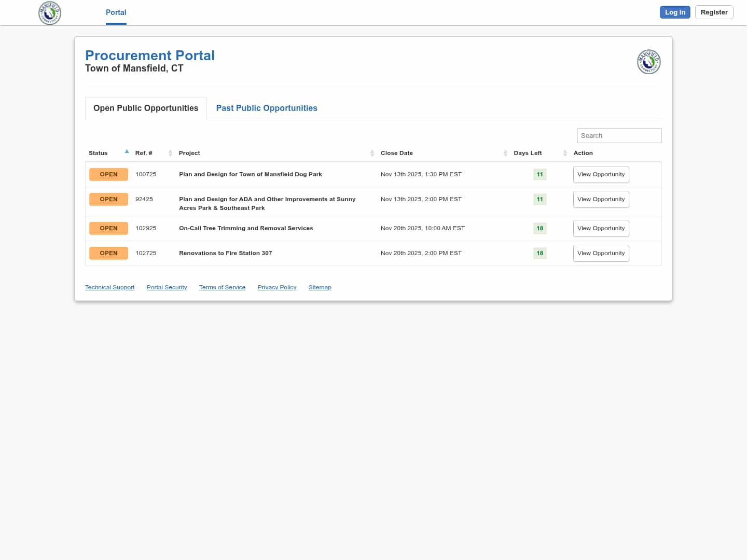Open the Privacy Policy link
The height and width of the screenshot is (560, 747).
point(277,287)
